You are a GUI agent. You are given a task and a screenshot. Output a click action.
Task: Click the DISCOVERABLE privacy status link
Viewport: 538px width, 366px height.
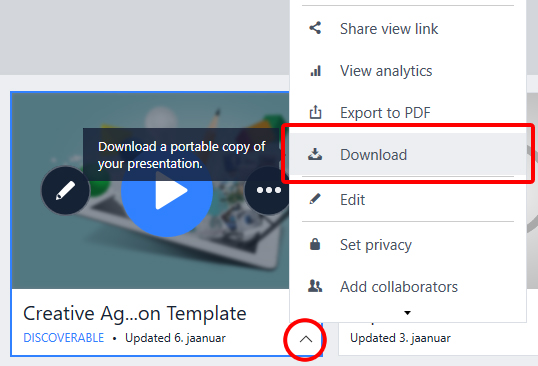(x=63, y=338)
